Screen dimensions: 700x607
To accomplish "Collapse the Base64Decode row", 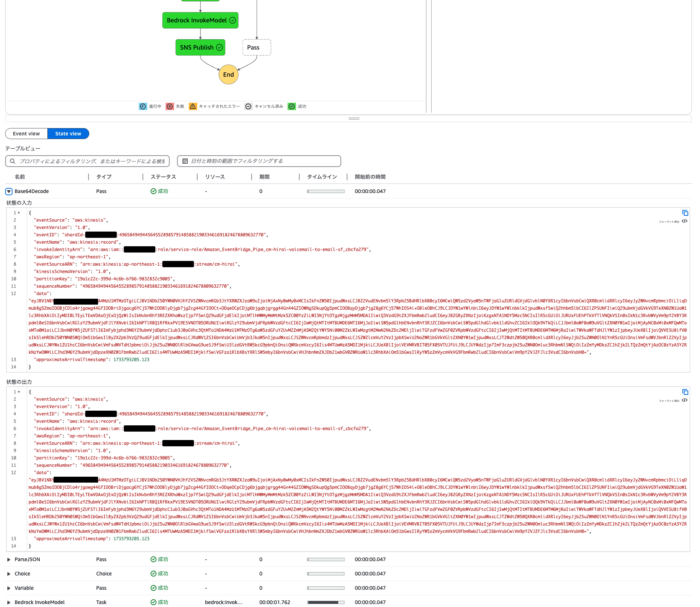I will coord(9,192).
